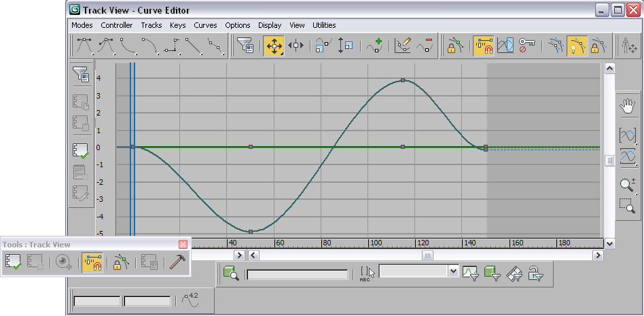Screen dimensions: 644x316
Task: Set tangents to Slow
Action: pyautogui.click(x=150, y=46)
